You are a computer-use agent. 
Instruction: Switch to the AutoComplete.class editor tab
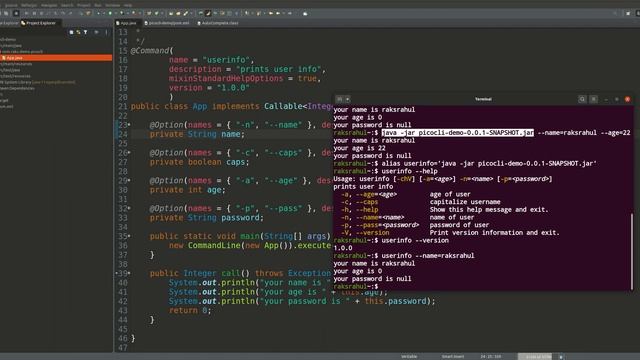(x=218, y=23)
